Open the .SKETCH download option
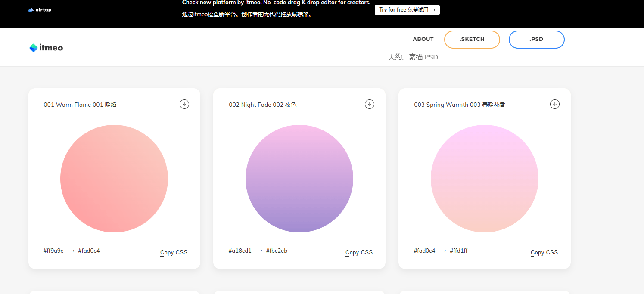The image size is (644, 294). tap(472, 39)
